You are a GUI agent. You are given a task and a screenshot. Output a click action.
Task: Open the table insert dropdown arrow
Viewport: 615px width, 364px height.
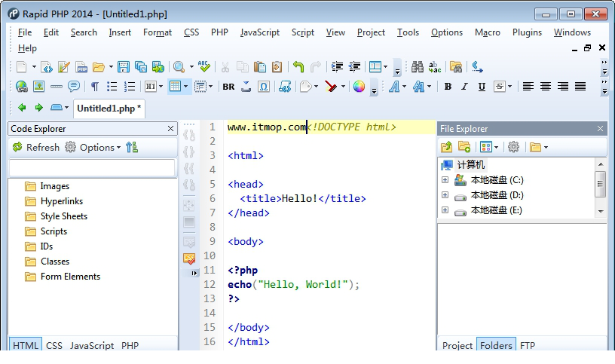coord(185,87)
